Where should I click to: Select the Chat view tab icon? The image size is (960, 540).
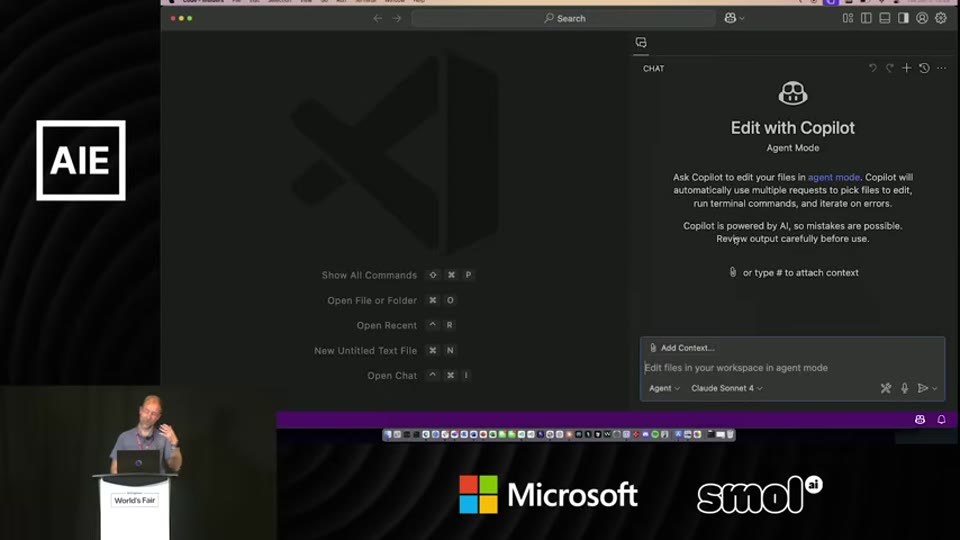coord(641,42)
